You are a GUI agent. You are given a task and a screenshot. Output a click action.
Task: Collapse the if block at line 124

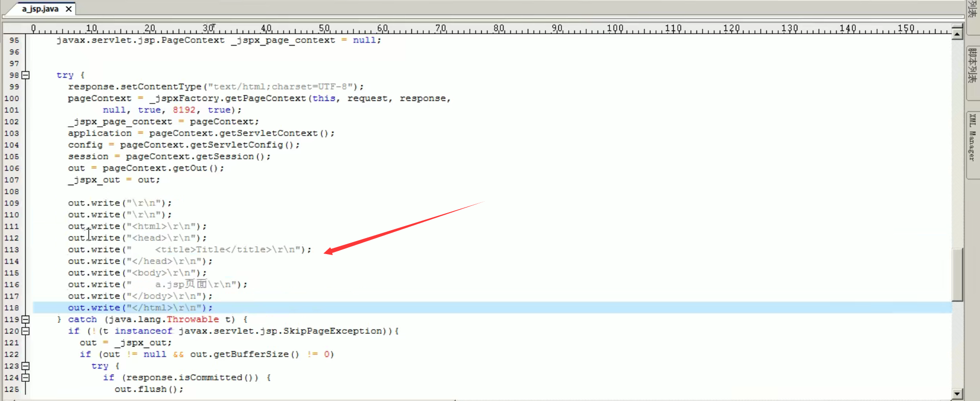[25, 378]
